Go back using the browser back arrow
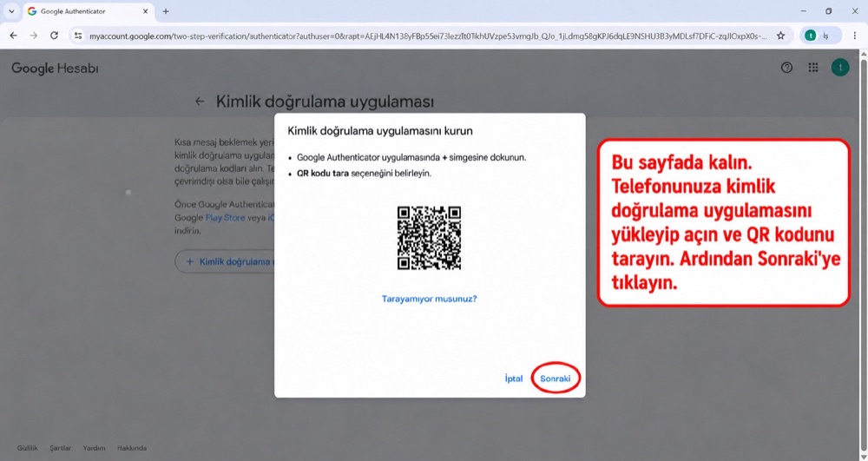Image resolution: width=868 pixels, height=461 pixels. point(13,36)
